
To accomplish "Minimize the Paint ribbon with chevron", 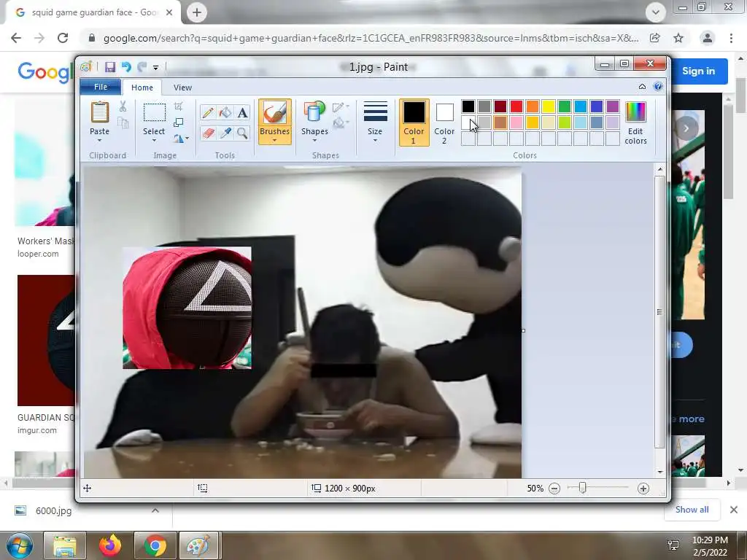I will click(642, 87).
